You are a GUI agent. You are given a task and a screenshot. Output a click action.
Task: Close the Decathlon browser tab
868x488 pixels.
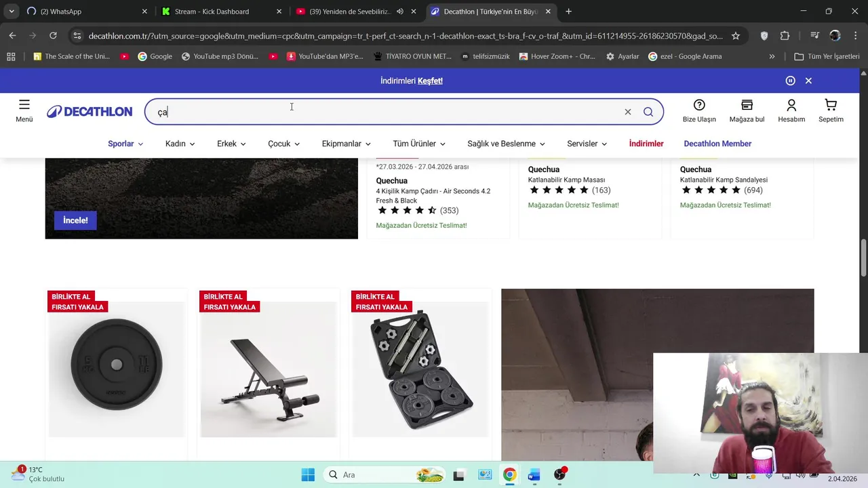[x=549, y=12]
